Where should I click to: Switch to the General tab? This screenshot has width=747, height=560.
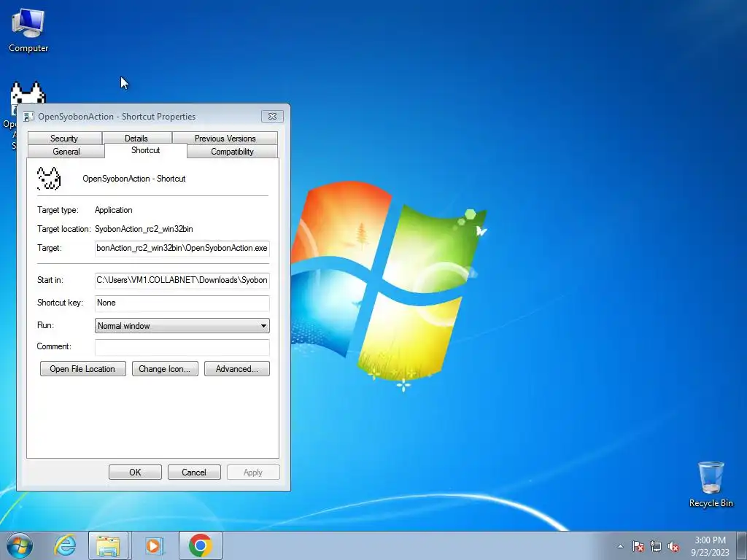[x=66, y=152]
